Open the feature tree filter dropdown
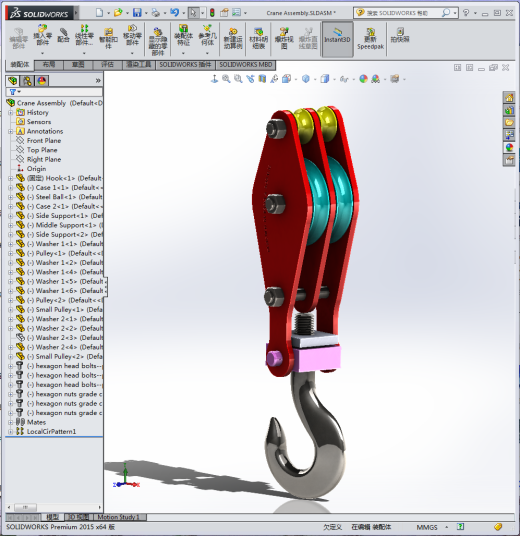 (15, 92)
